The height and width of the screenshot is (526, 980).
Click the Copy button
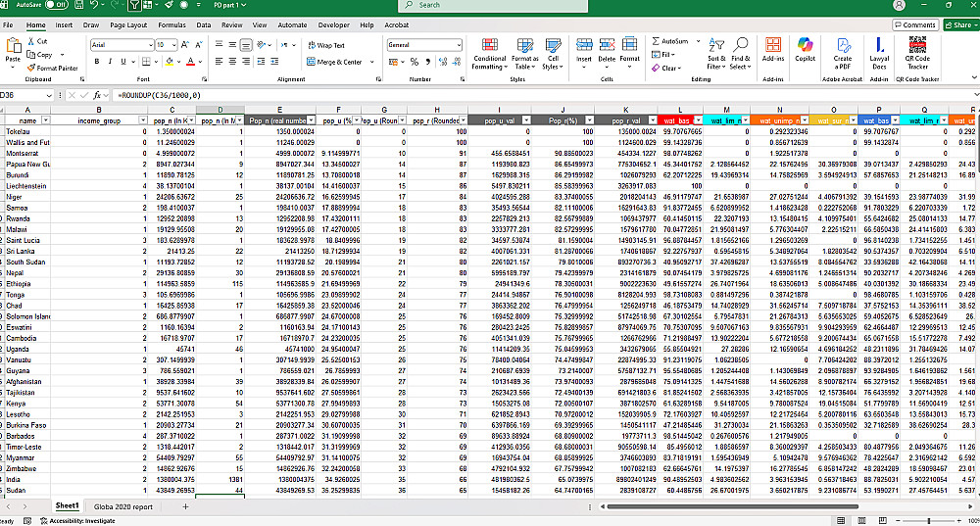pos(40,55)
